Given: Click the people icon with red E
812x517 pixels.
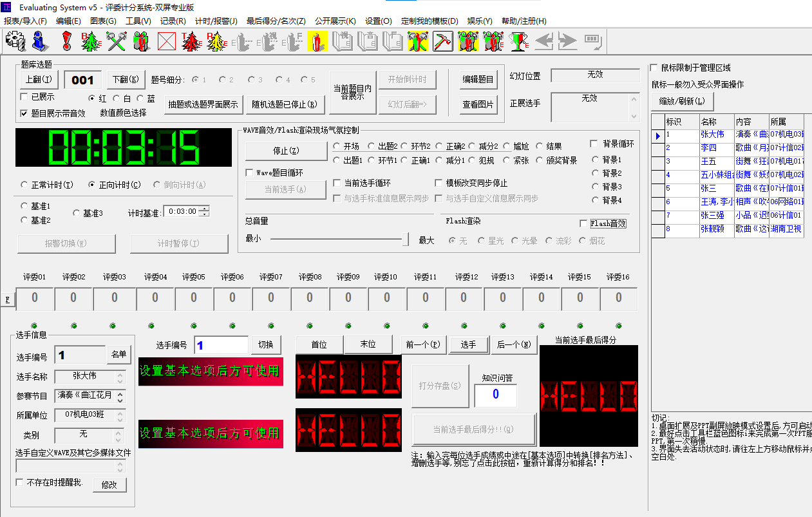Looking at the screenshot, I should (493, 41).
